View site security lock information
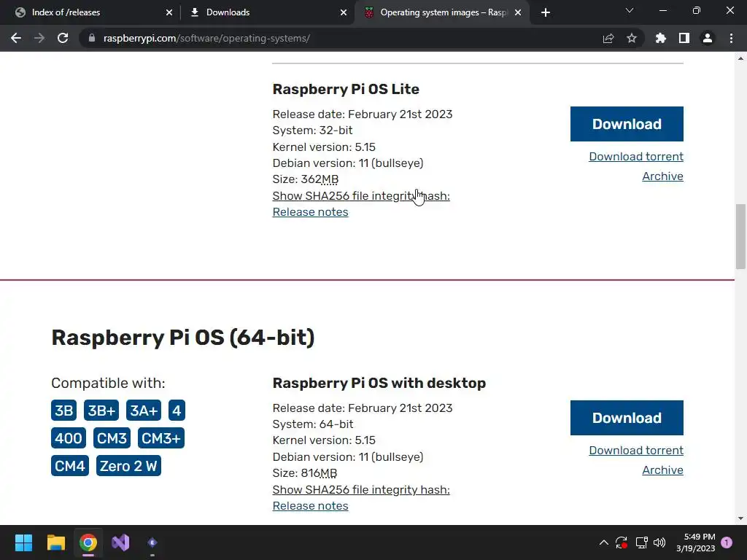 [91, 38]
